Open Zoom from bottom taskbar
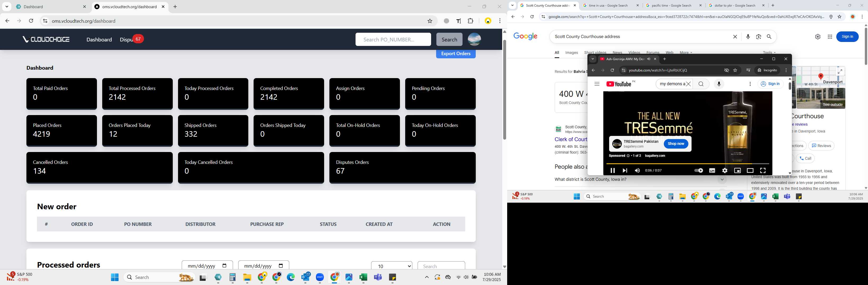The width and height of the screenshot is (868, 285). (x=320, y=277)
